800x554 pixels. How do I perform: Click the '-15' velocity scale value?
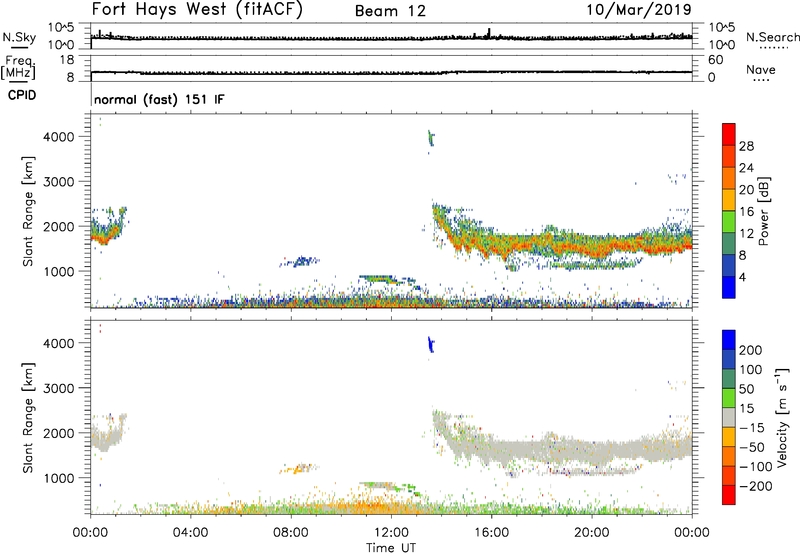[752, 428]
